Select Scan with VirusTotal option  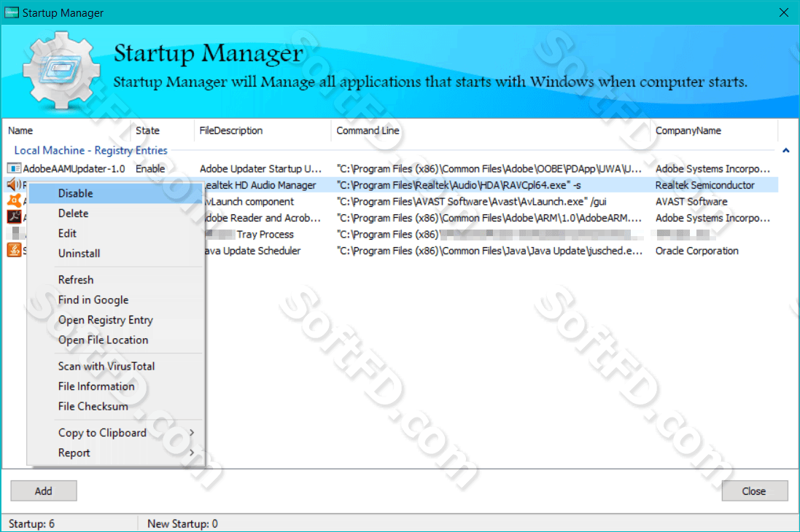(116, 367)
